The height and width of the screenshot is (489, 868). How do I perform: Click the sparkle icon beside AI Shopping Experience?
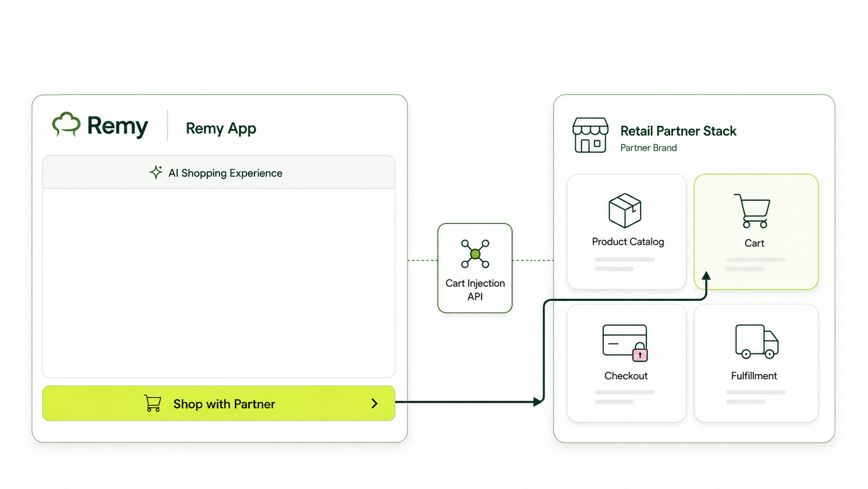coord(156,173)
